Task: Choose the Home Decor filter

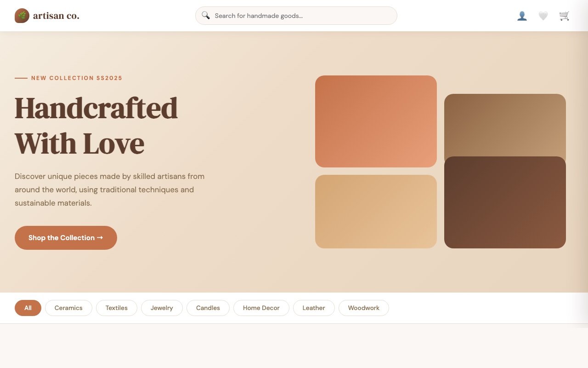Action: [x=261, y=308]
